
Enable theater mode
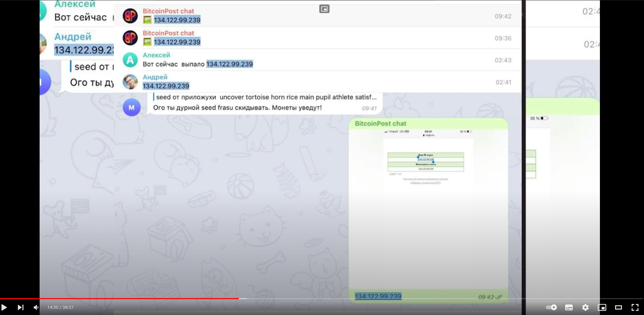point(619,307)
